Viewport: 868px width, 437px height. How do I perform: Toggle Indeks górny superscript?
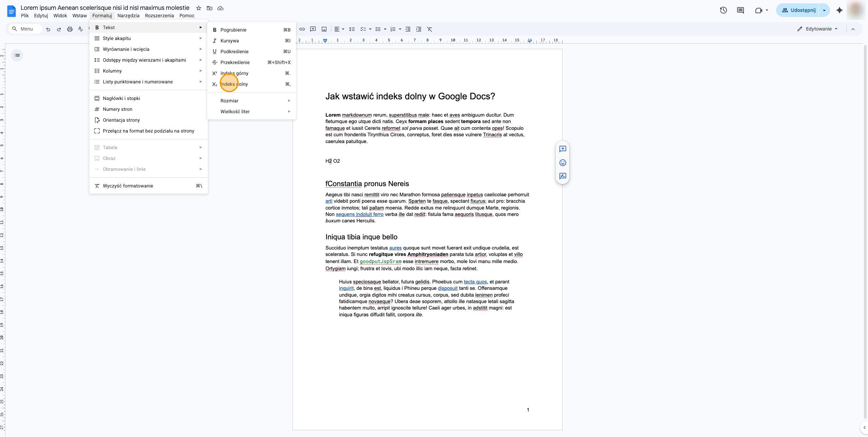pyautogui.click(x=251, y=73)
